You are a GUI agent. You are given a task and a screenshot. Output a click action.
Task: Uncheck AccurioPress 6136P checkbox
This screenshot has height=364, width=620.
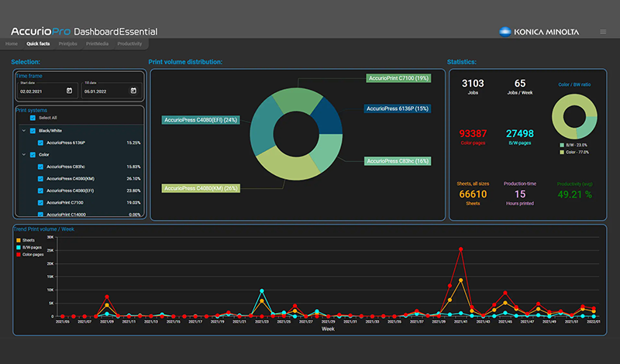[x=40, y=143]
